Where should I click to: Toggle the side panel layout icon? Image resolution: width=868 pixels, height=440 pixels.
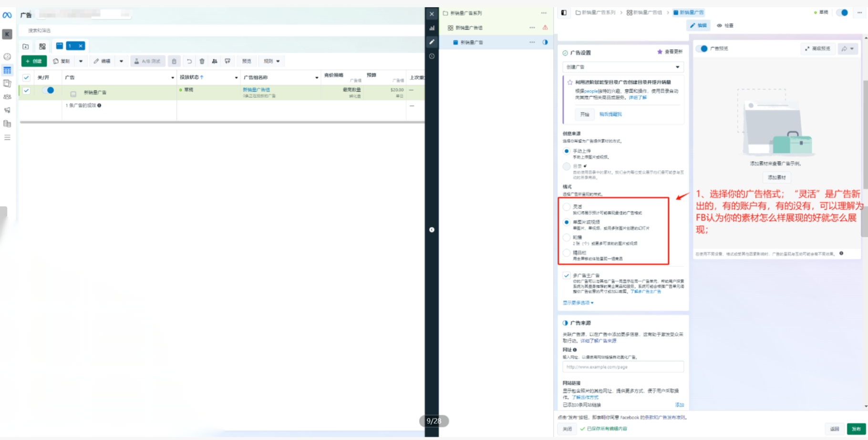[x=564, y=12]
